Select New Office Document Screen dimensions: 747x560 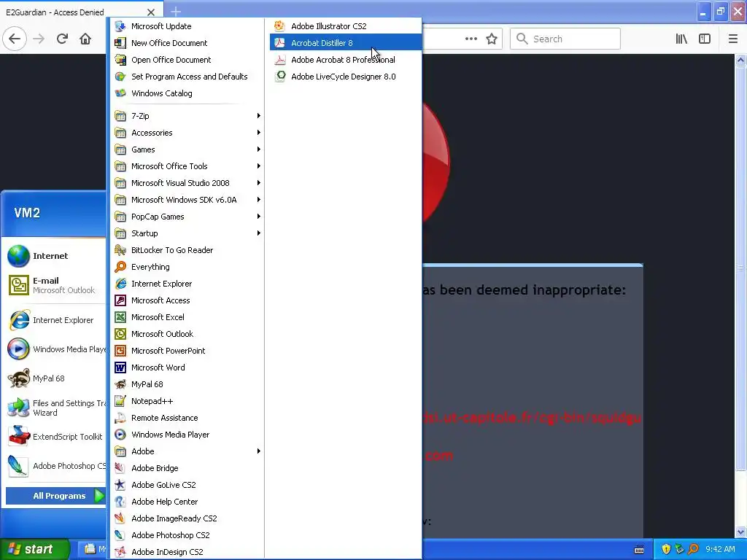click(x=187, y=43)
